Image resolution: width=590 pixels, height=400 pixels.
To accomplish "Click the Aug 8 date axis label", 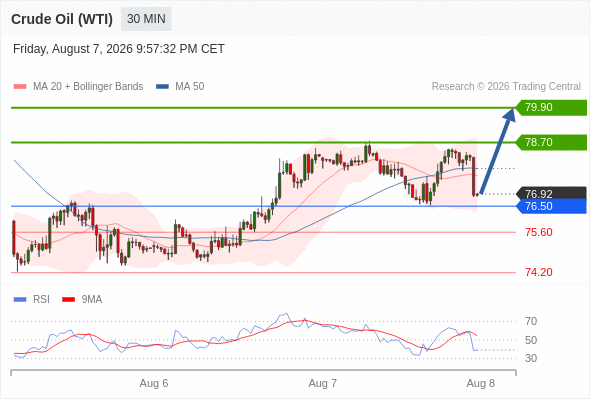I will click(x=481, y=383).
